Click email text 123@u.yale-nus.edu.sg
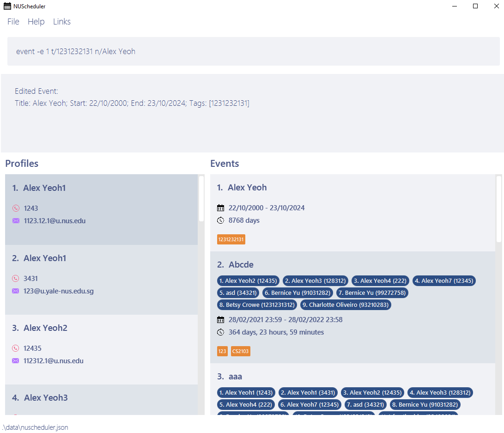Viewport: 504px width, 433px height. (59, 291)
